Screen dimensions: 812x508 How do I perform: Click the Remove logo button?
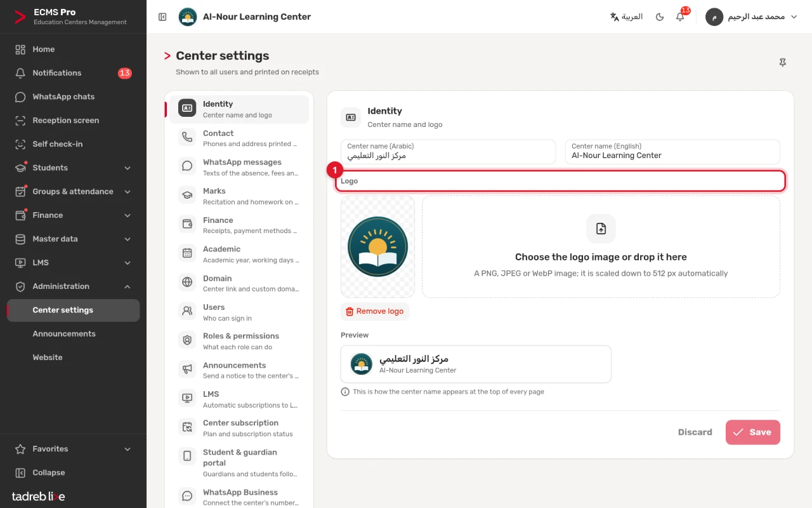(x=375, y=311)
